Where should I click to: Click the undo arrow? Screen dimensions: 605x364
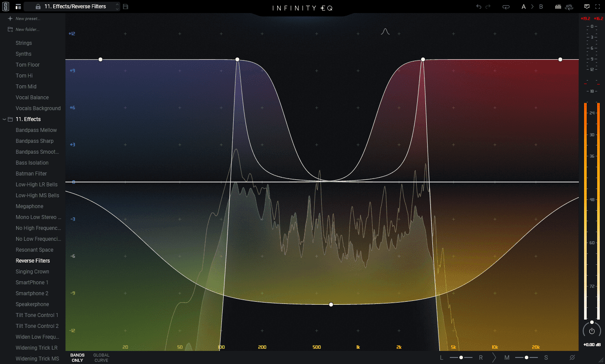pyautogui.click(x=479, y=7)
